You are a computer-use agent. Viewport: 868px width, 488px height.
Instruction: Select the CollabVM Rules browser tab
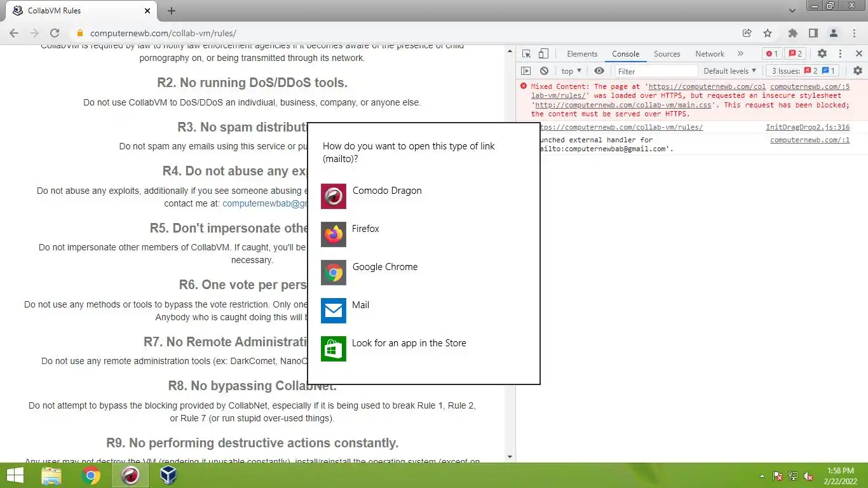[80, 11]
